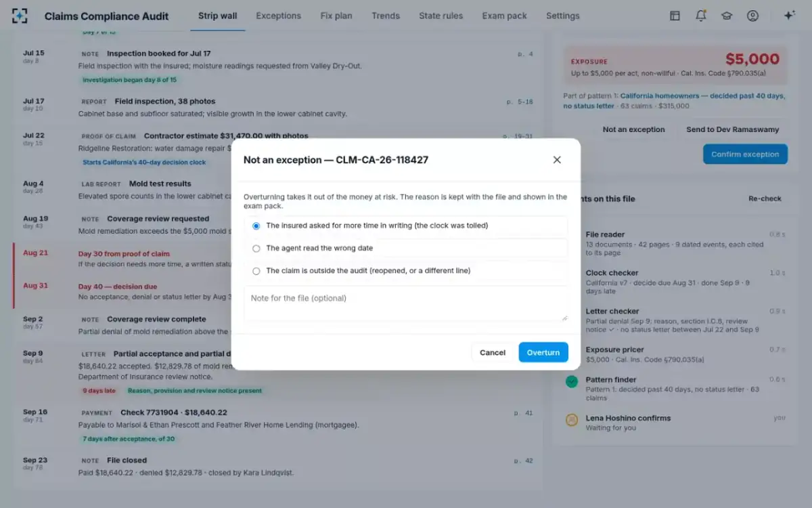Focus the 'Note for the file' text box
The height and width of the screenshot is (508, 812).
(406, 303)
